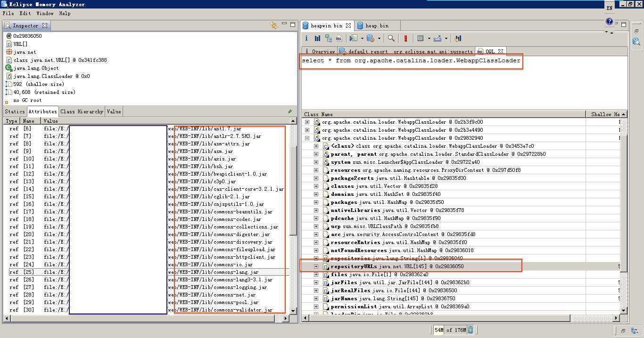Click the restore icon in right side trim
Screen dimensions: 644x338
[x=636, y=31]
